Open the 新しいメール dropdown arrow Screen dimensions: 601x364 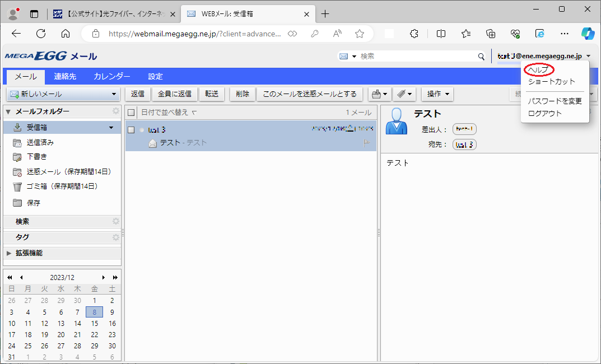tap(114, 94)
